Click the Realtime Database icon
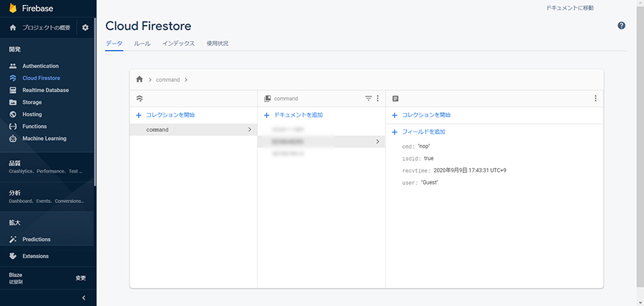 pyautogui.click(x=13, y=90)
